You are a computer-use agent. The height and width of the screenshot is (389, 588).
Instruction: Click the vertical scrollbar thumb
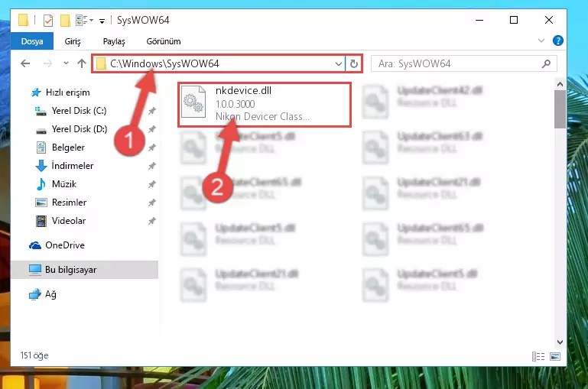(560, 109)
